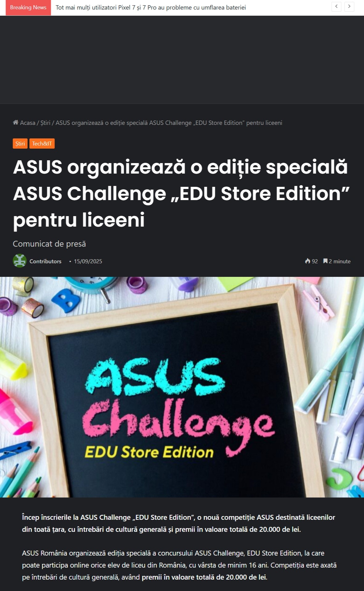Image resolution: width=364 pixels, height=591 pixels.
Task: Open the Pixel 7 battery headline
Action: pos(151,7)
